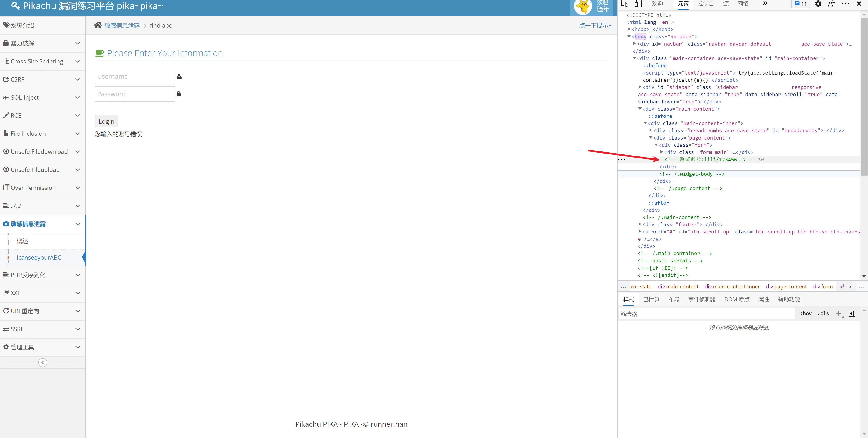Open DevTools settings gear icon
The height and width of the screenshot is (438, 868).
tap(818, 4)
